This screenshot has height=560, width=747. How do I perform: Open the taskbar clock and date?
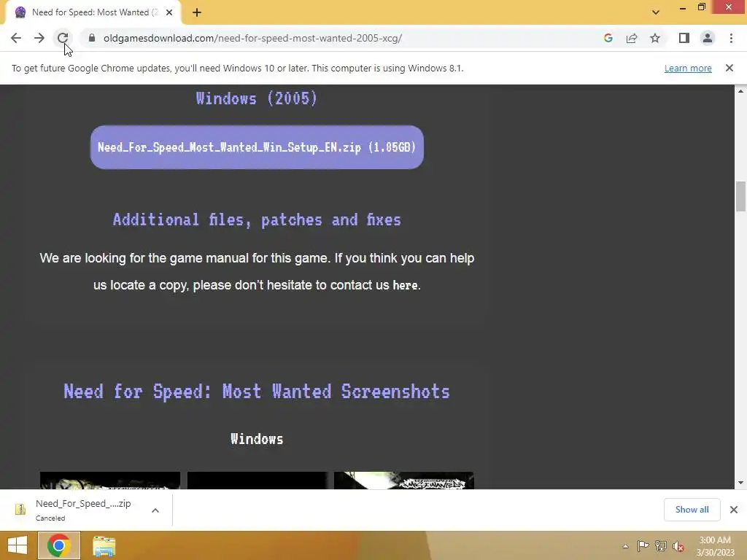(715, 546)
